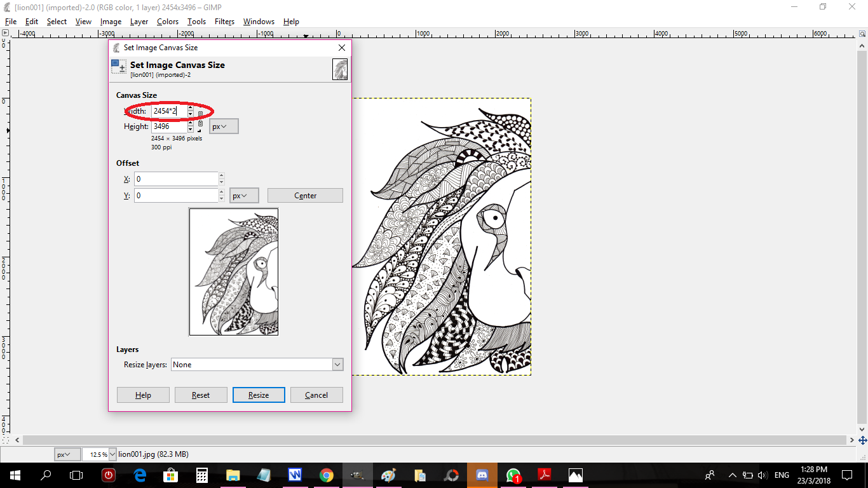This screenshot has width=868, height=488.
Task: Decrease Width with the down stepper arrow
Action: (x=190, y=114)
